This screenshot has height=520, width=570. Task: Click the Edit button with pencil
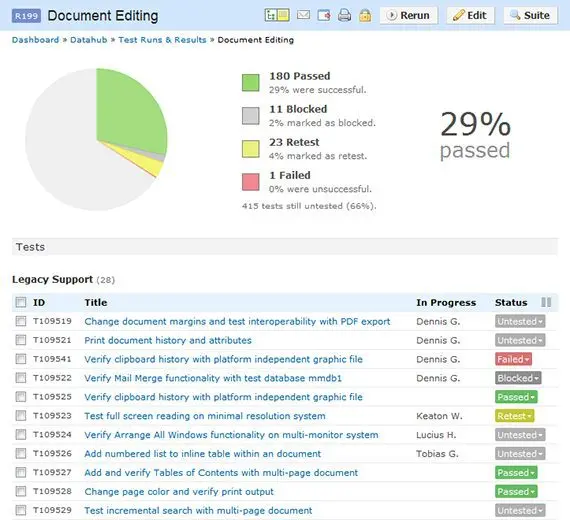[470, 15]
